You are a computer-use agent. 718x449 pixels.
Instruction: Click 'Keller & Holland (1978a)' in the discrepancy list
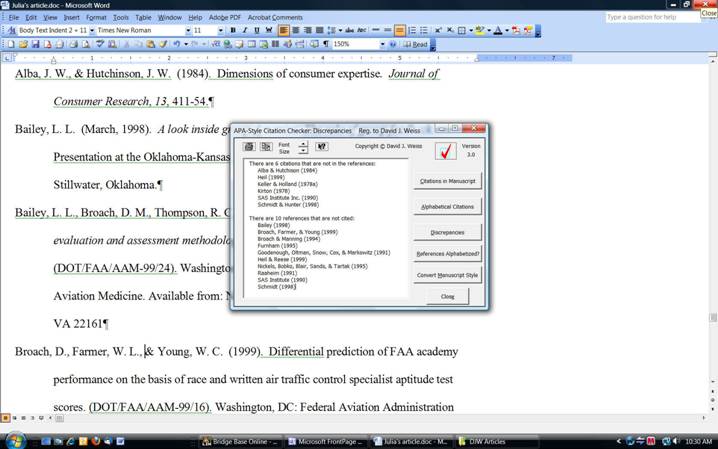(287, 184)
